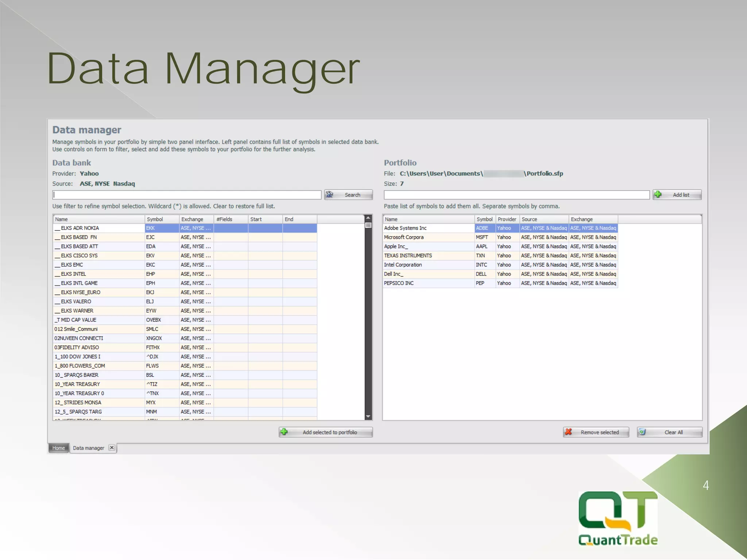The height and width of the screenshot is (560, 747).
Task: Click the ^DJX symbol cell
Action: (162, 357)
